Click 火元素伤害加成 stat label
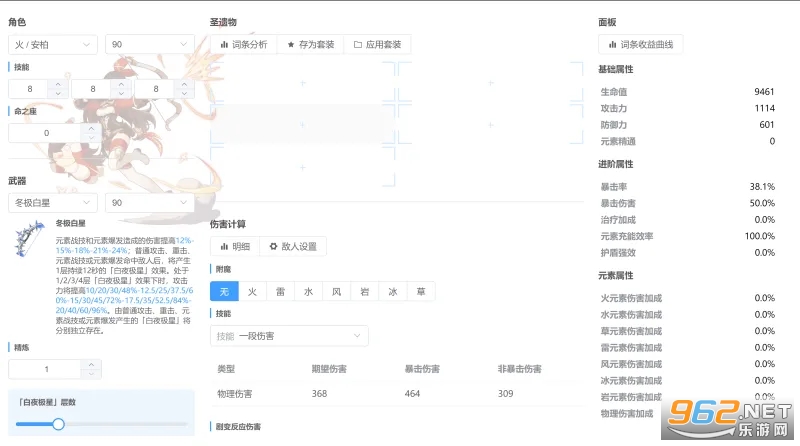Image resolution: width=800 pixels, height=446 pixels. (x=631, y=298)
